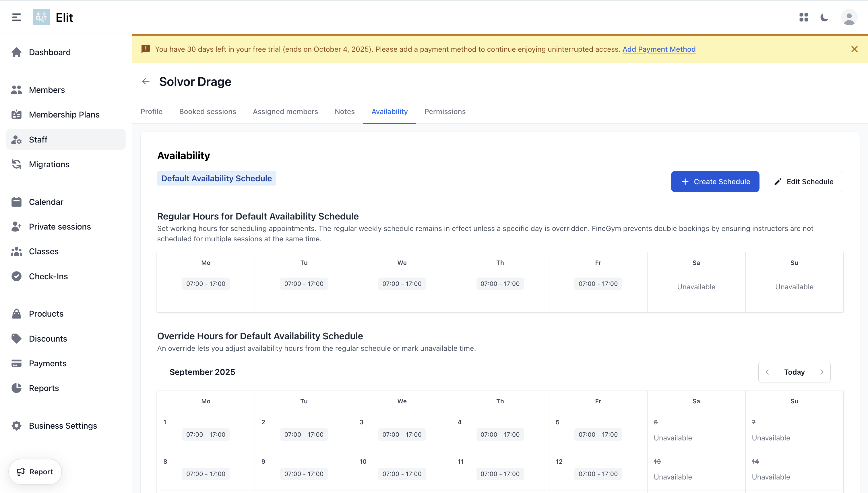Toggle dark mode moon icon
This screenshot has width=868, height=493.
coord(824,17)
